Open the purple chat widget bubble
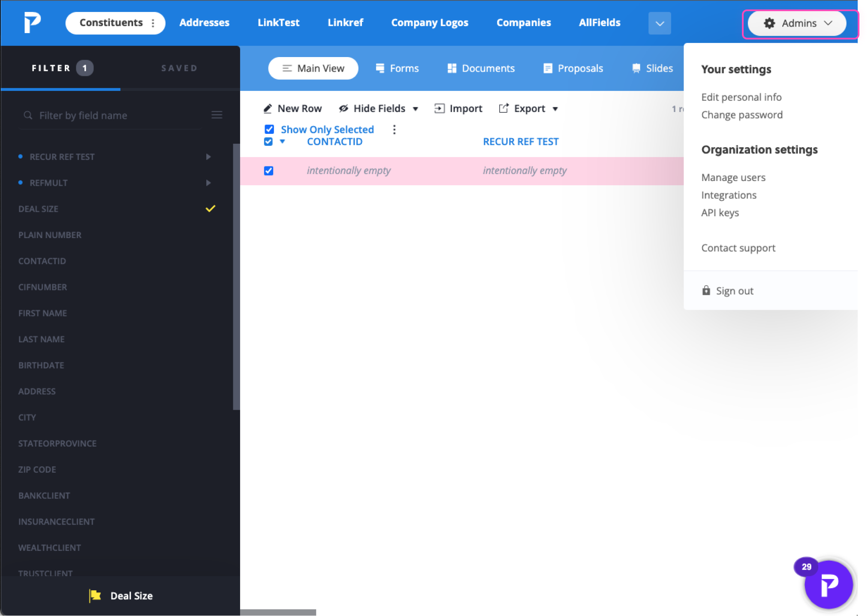868x616 pixels. (x=828, y=584)
